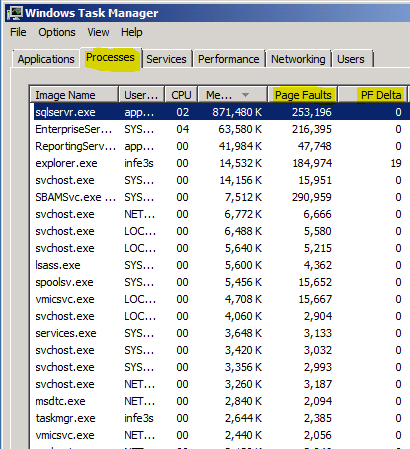Select vmicsvc.exe using 4,708 K
This screenshot has height=449, width=410.
tap(220, 299)
